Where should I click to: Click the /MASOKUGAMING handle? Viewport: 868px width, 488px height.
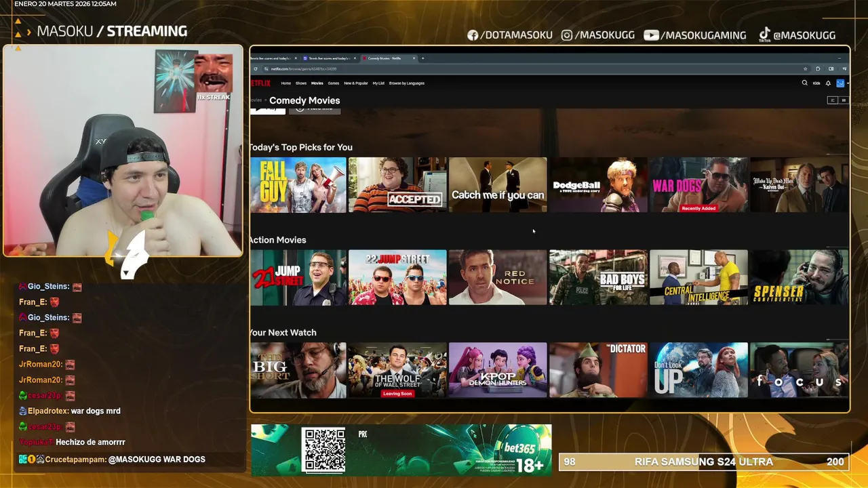pyautogui.click(x=703, y=35)
